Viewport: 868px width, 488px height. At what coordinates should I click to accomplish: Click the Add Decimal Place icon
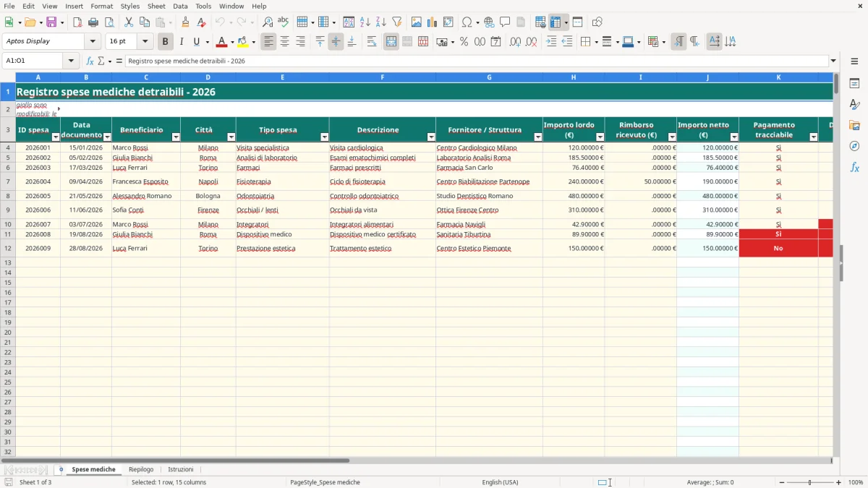click(x=516, y=42)
